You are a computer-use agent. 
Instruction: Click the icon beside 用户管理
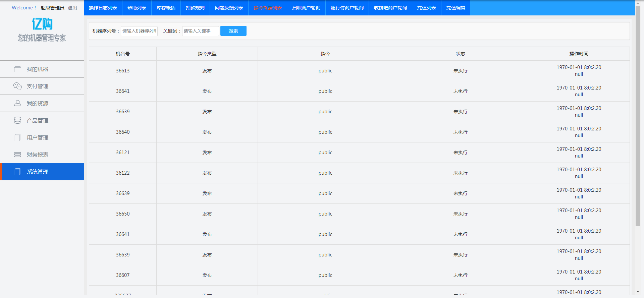17,137
